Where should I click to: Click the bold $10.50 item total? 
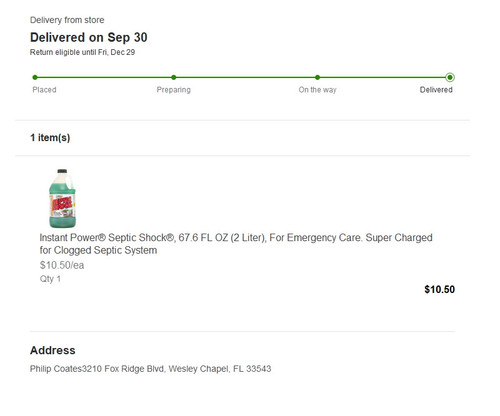coord(439,289)
